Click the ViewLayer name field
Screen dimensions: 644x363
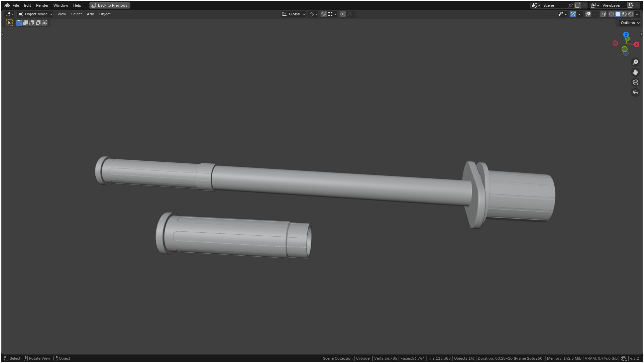point(614,5)
